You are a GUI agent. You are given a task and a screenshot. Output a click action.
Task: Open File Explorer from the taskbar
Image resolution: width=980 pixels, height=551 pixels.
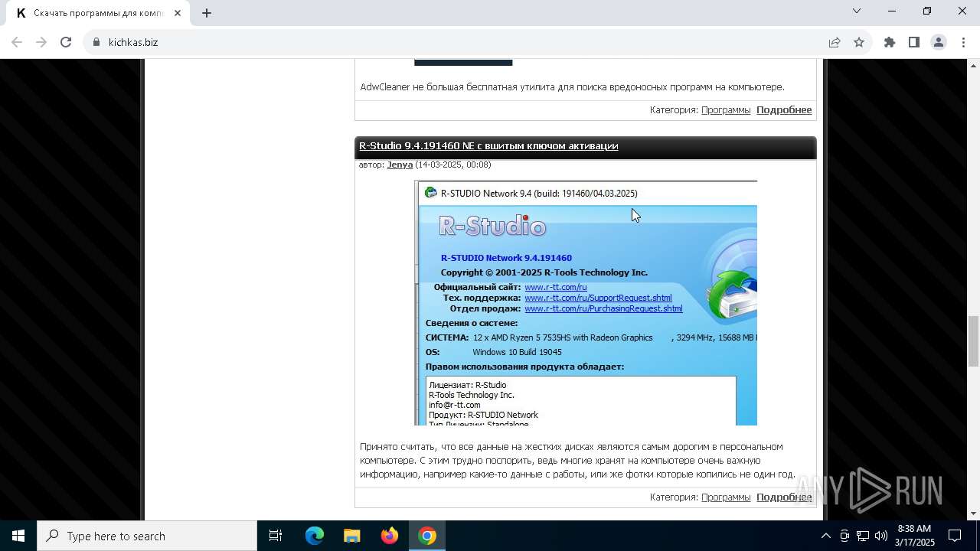click(351, 536)
